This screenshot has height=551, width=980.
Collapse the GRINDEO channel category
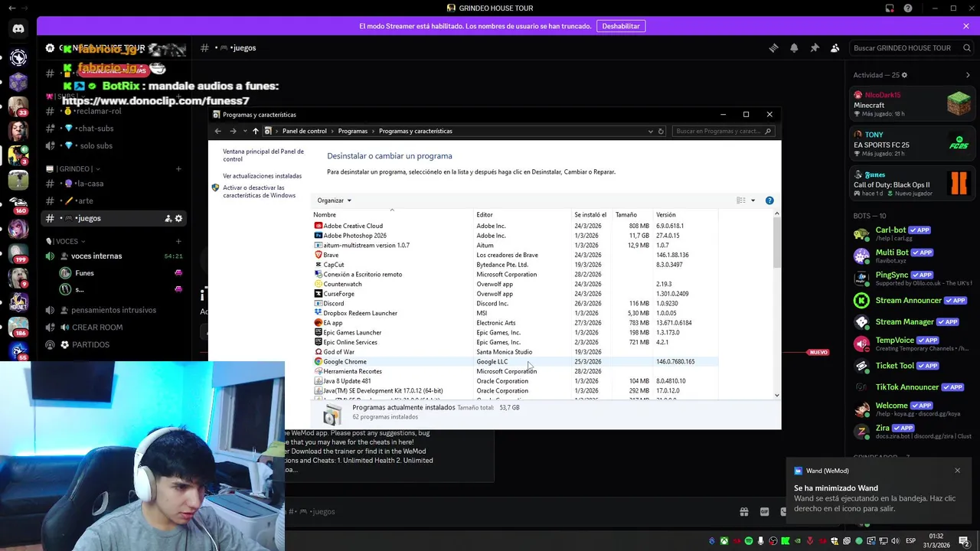73,169
